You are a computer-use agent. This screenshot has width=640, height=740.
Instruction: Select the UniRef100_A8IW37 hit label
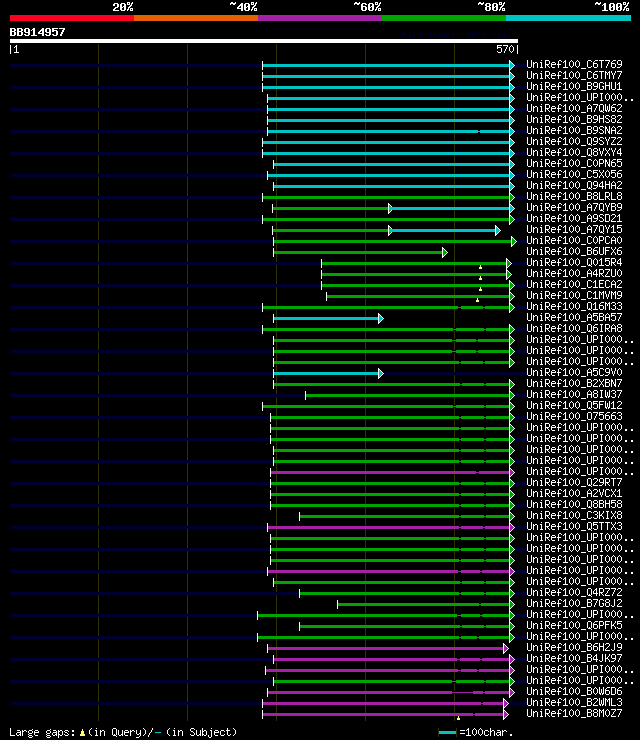(x=574, y=395)
